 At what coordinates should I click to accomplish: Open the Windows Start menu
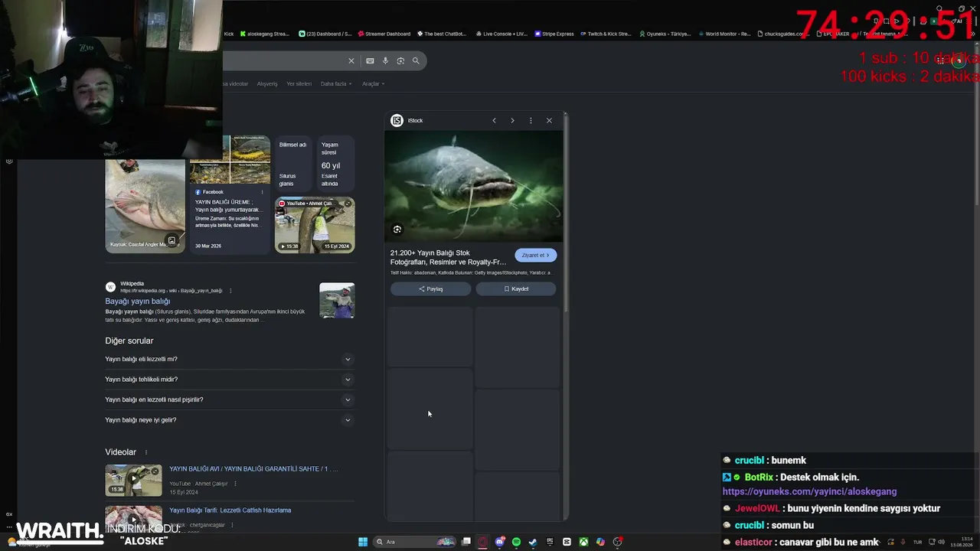click(x=363, y=542)
